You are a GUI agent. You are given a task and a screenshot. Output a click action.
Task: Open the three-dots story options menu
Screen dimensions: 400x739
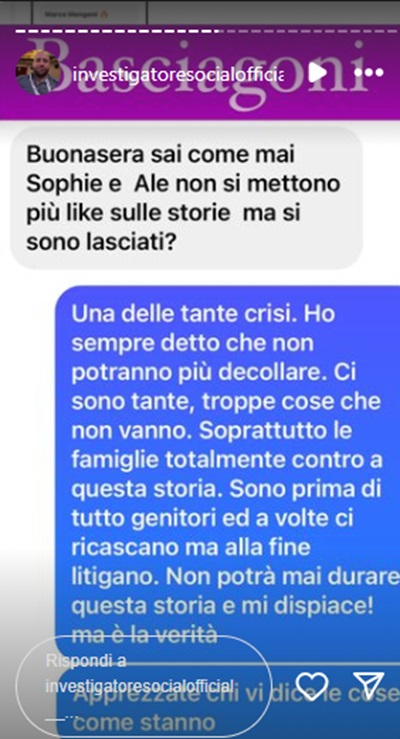(x=368, y=73)
